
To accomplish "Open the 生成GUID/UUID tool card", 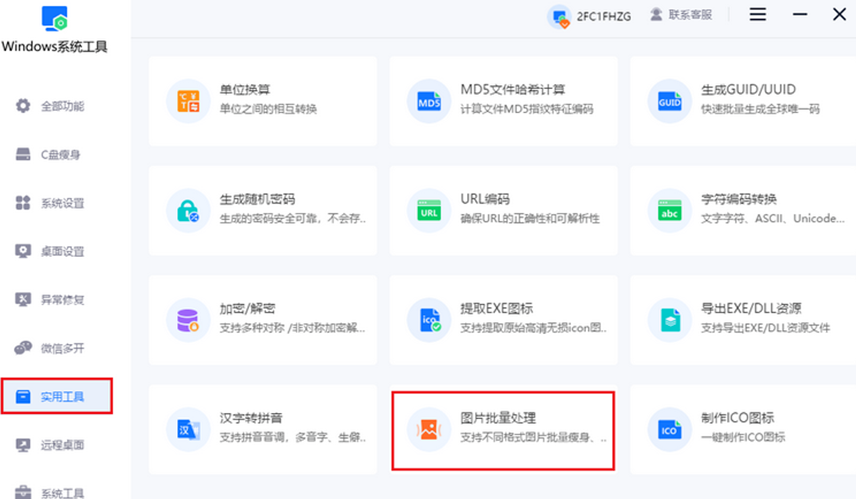I will tap(743, 101).
